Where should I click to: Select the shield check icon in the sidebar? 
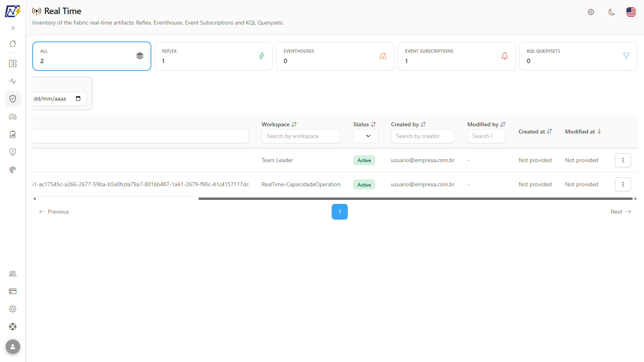tap(13, 99)
